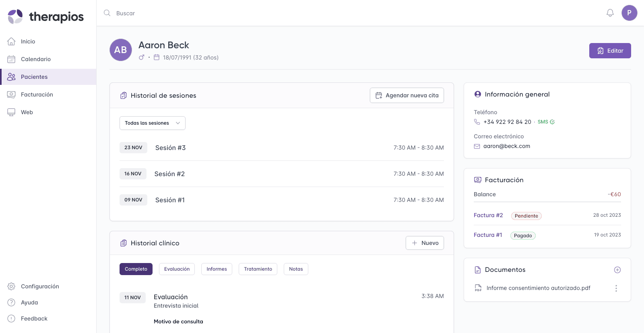644x333 pixels.
Task: Open Facturación from the sidebar
Action: (x=37, y=95)
